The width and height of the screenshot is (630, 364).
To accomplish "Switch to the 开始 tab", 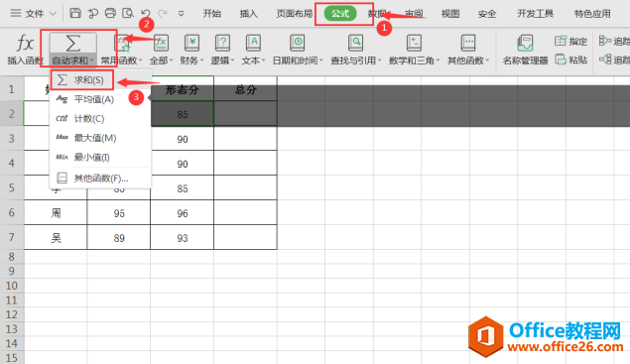I will click(211, 14).
